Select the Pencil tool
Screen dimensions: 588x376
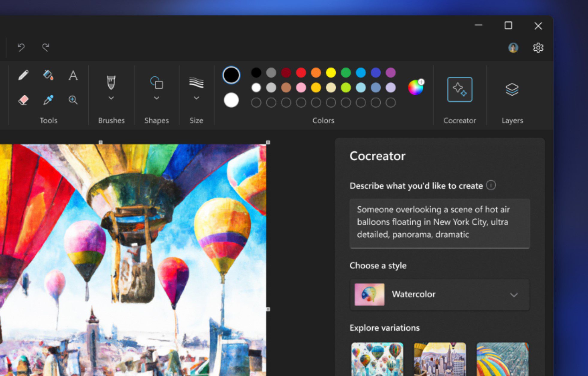(23, 75)
